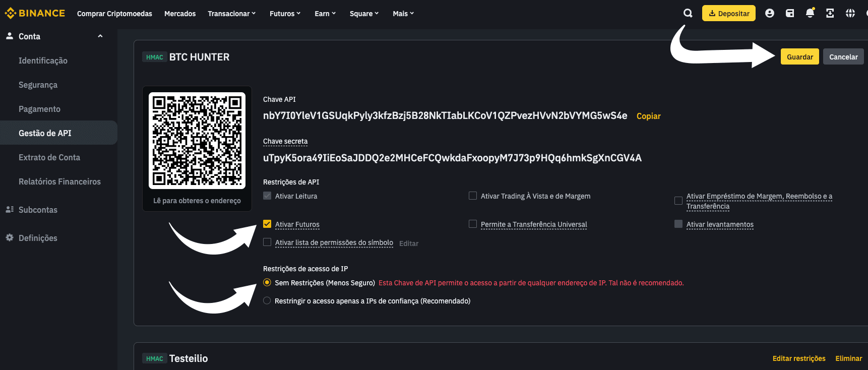Enable Ativar lista de permissões do símbolo
Viewport: 868px width, 370px height.
[267, 242]
